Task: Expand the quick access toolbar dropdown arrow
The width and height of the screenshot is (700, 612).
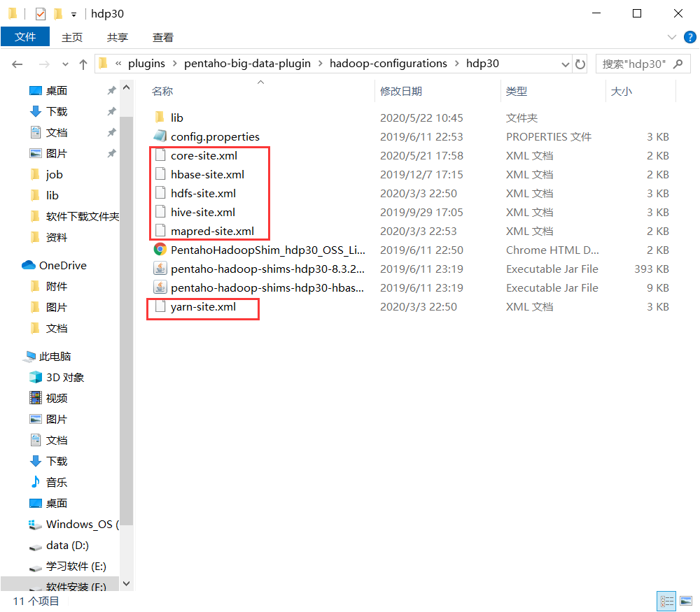Action: pyautogui.click(x=73, y=13)
